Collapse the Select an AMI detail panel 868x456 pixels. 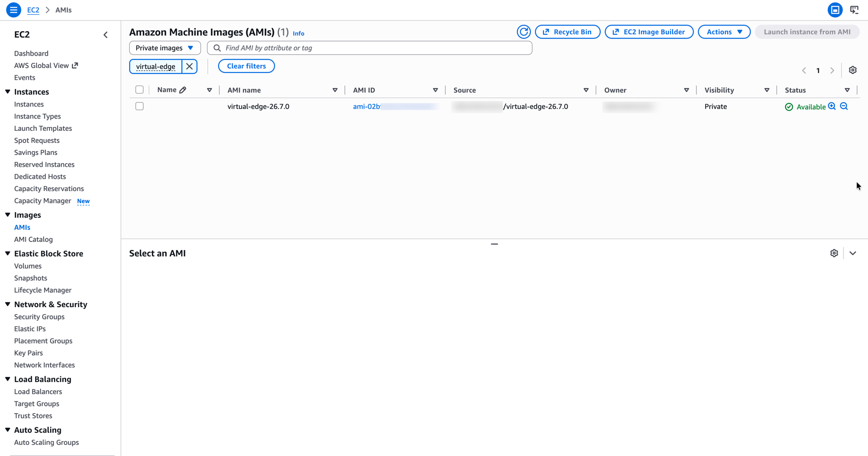point(853,253)
